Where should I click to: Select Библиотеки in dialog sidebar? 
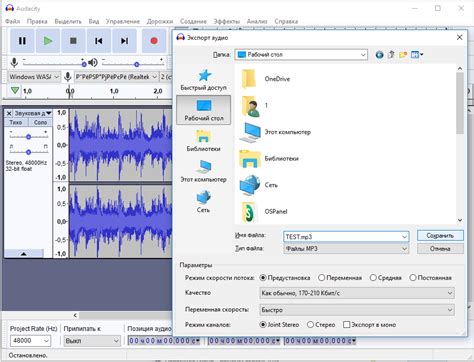tap(203, 141)
